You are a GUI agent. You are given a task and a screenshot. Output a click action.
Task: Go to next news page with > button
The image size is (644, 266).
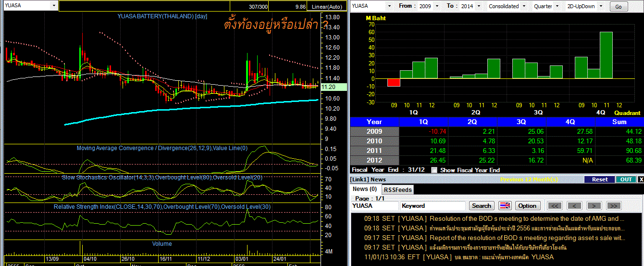[594, 206]
